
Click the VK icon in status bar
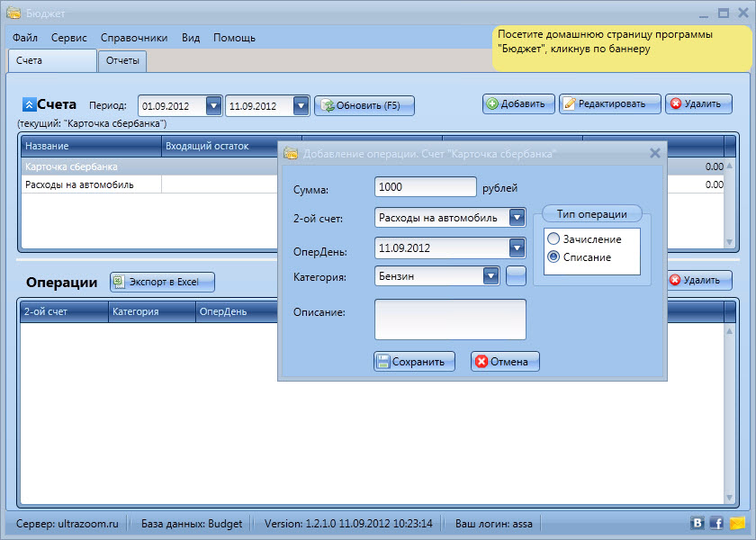coord(697,523)
